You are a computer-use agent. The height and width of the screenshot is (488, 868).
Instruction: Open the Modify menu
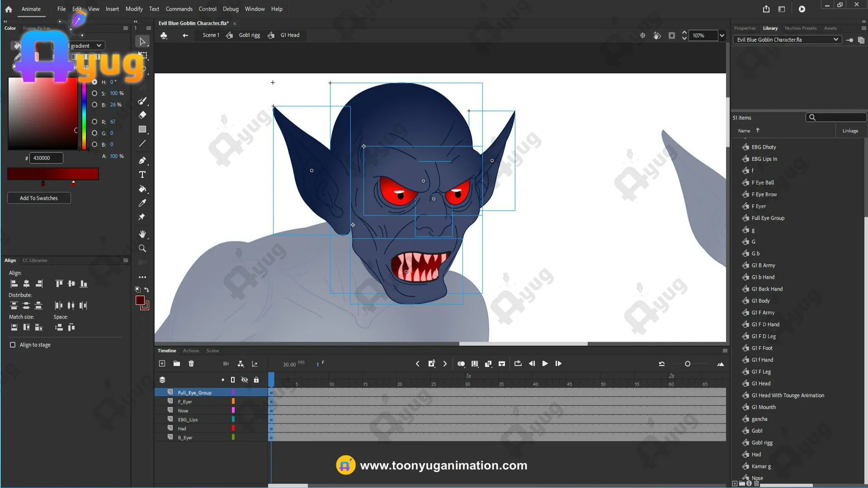tap(134, 9)
